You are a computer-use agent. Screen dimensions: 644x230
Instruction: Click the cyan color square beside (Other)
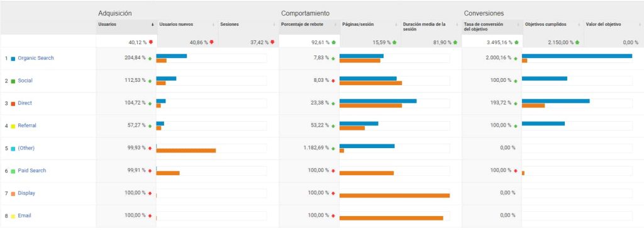[13, 148]
